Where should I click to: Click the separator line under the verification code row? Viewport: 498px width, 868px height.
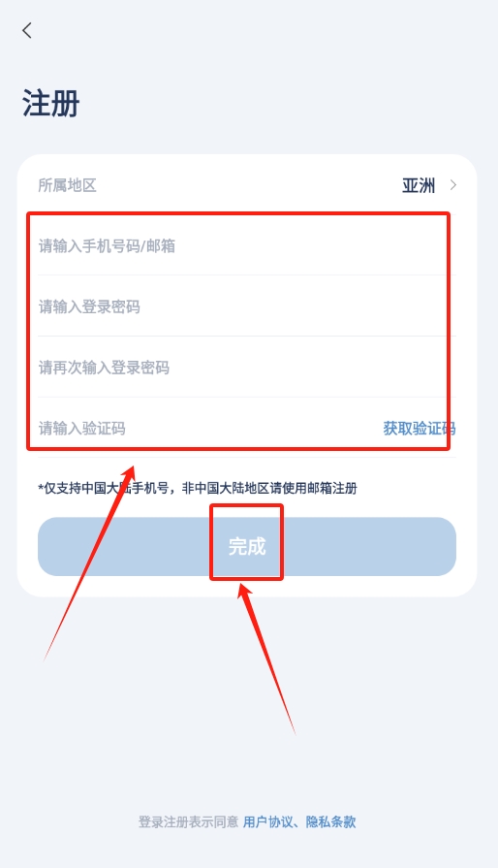[x=246, y=457]
